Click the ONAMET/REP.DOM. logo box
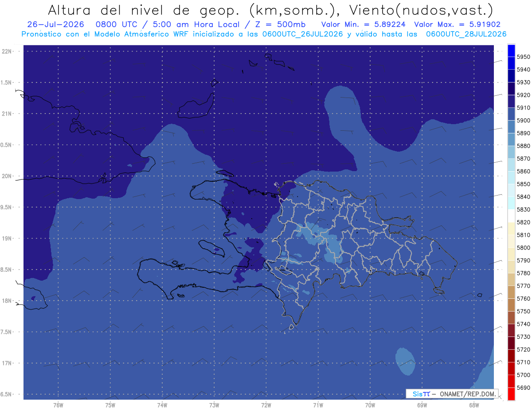Image resolution: width=532 pixels, height=411 pixels. [452, 394]
